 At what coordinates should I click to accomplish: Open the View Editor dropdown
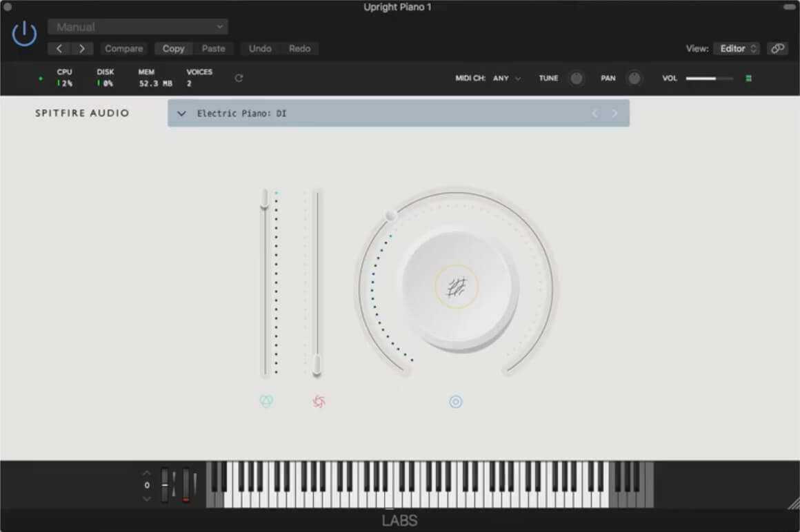(x=738, y=48)
